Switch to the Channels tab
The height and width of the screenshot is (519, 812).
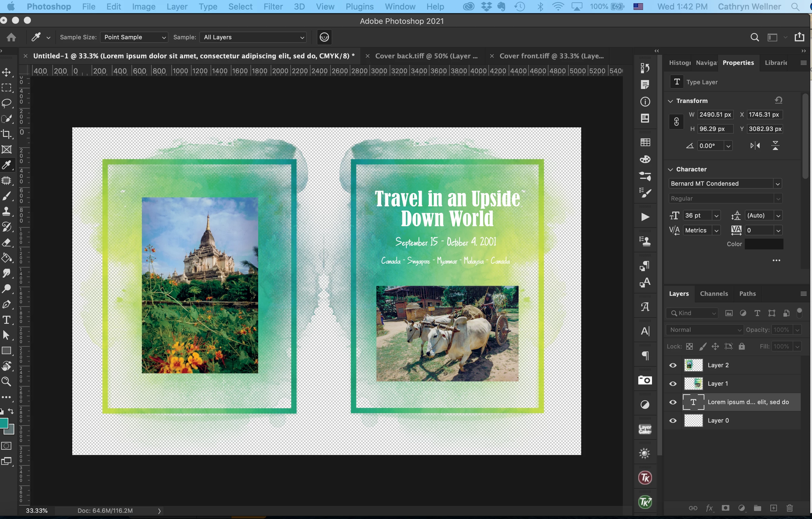point(714,294)
